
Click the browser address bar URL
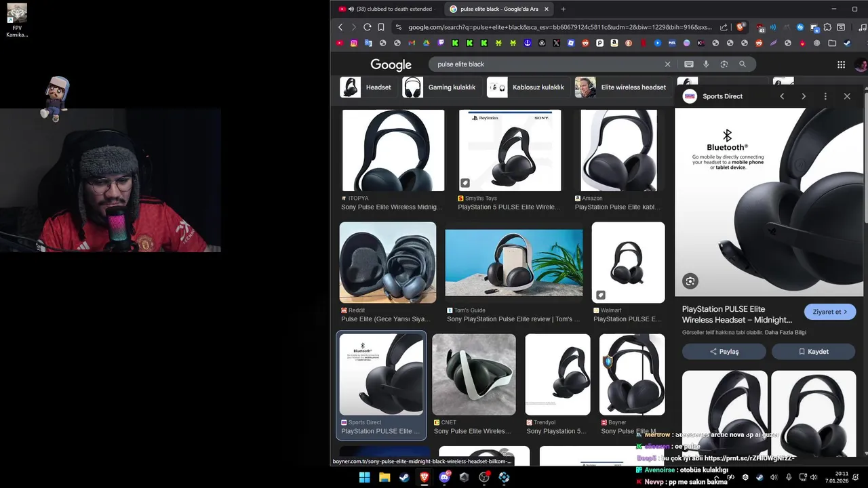coord(560,27)
